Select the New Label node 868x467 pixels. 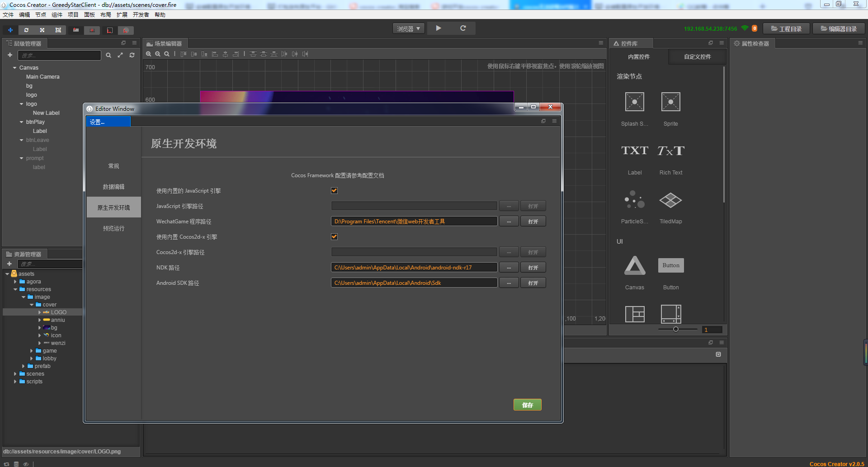coord(46,113)
